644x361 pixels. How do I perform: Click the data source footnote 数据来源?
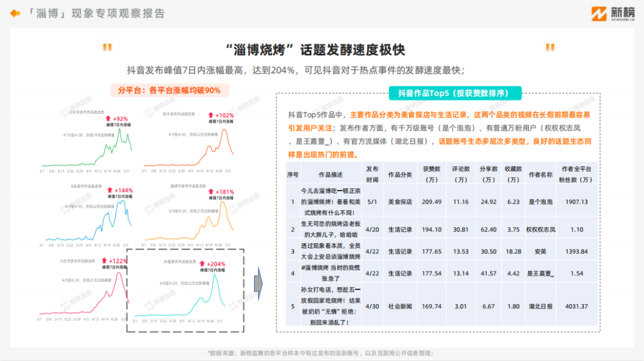[x=320, y=353]
